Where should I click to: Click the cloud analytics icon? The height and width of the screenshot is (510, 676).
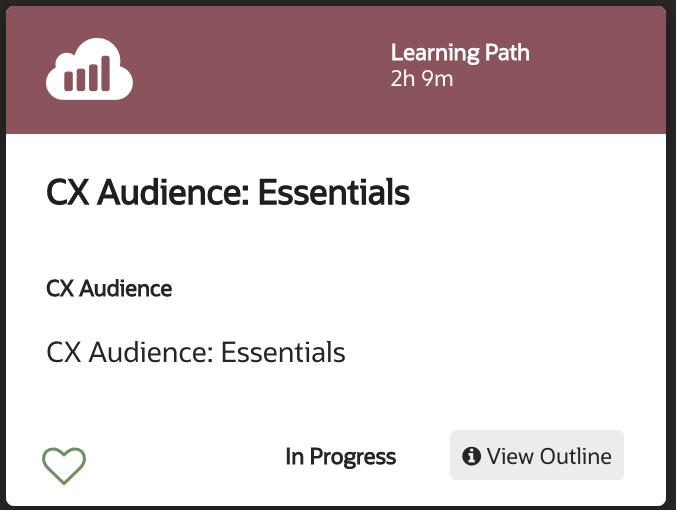coord(89,69)
